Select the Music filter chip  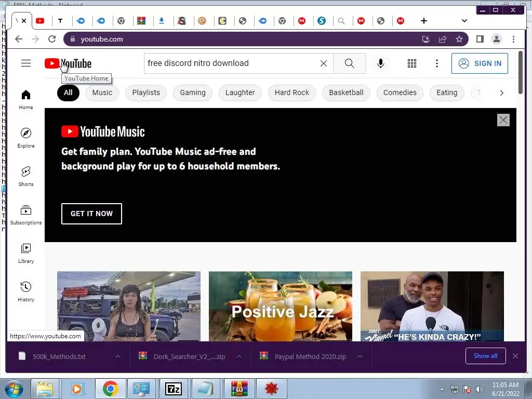click(x=102, y=92)
